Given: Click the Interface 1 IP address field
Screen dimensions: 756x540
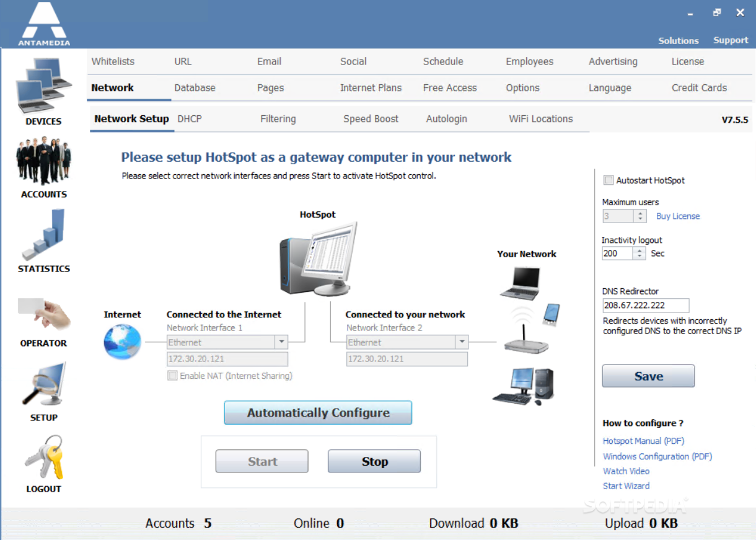Looking at the screenshot, I should click(227, 359).
